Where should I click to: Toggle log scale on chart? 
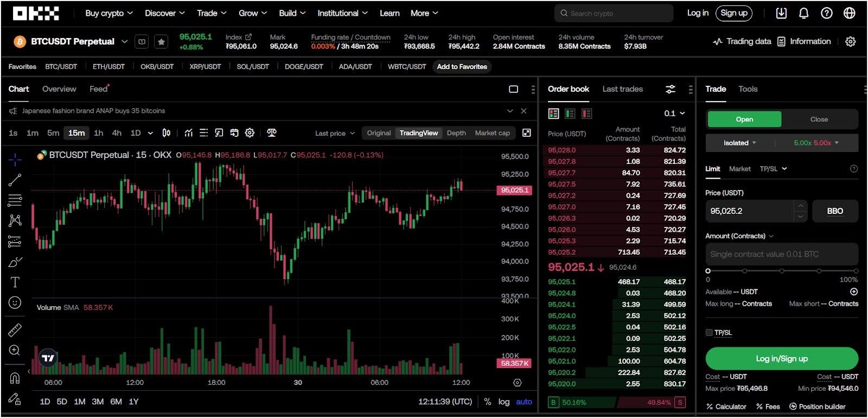(504, 402)
